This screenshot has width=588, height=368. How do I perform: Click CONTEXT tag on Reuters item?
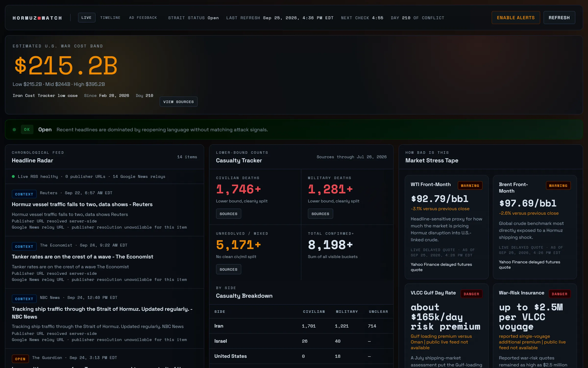pyautogui.click(x=24, y=194)
